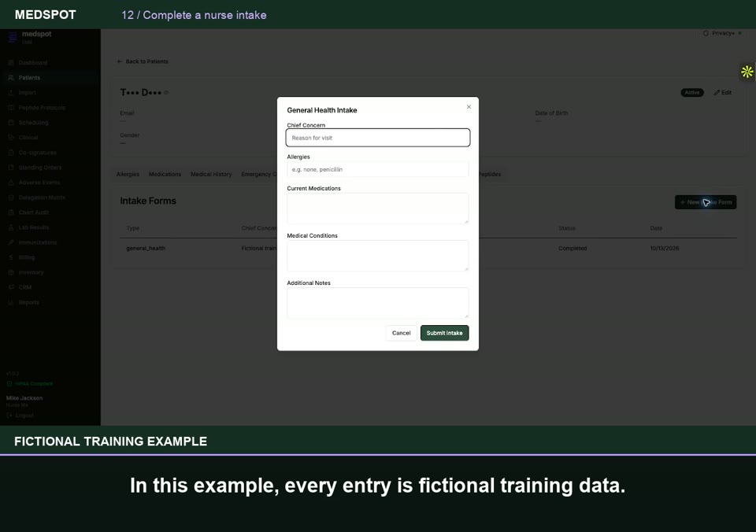Click the Current Medications text area

(x=378, y=209)
